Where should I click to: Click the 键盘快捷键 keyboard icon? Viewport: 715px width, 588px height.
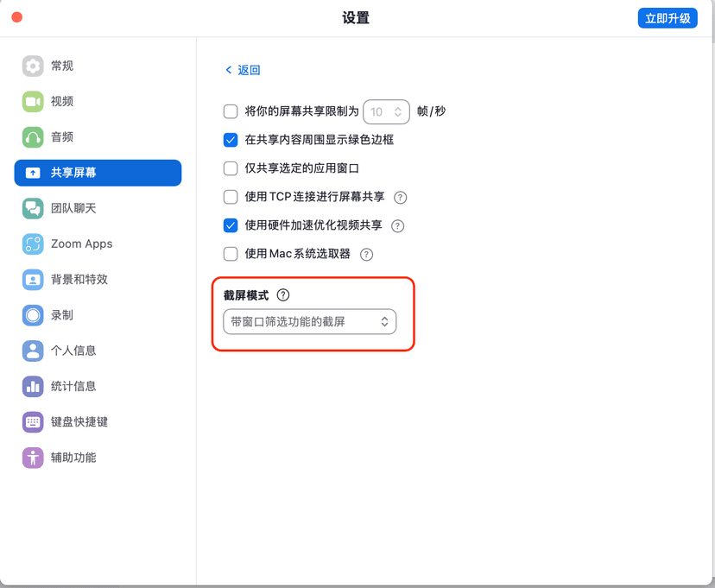[33, 421]
